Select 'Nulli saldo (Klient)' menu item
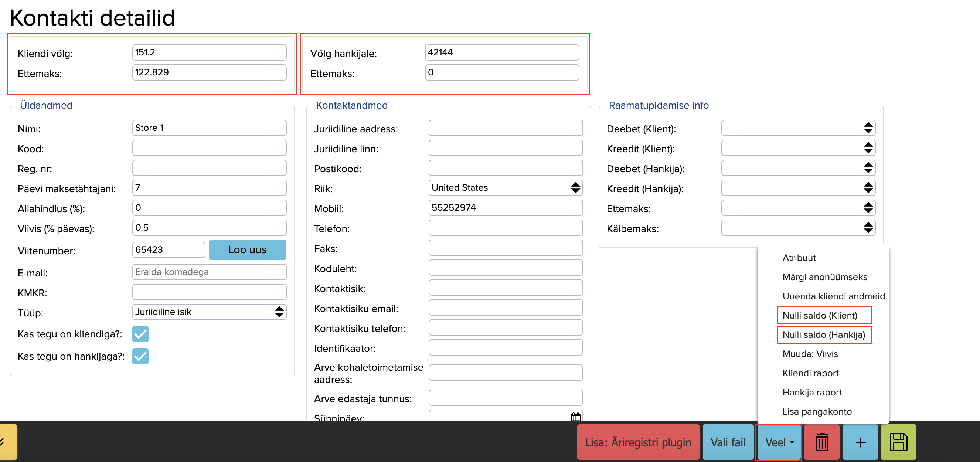Image resolution: width=980 pixels, height=462 pixels. point(820,315)
